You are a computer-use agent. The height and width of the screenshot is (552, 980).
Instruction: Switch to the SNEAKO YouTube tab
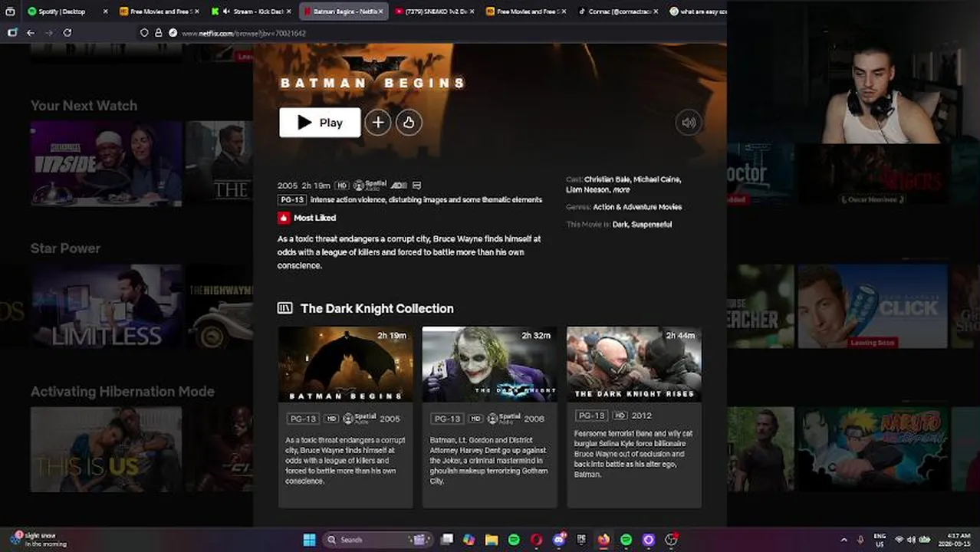(434, 11)
